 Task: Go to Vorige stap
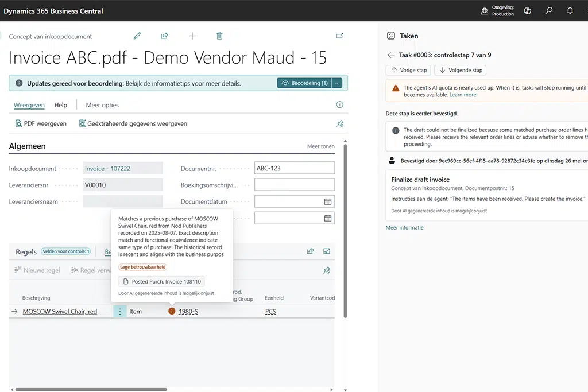[x=409, y=70]
